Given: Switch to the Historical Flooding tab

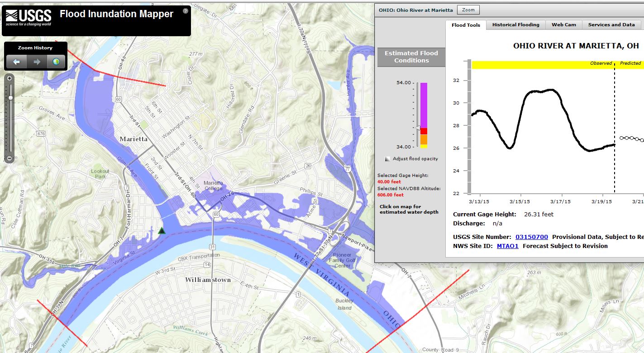Looking at the screenshot, I should click(515, 25).
